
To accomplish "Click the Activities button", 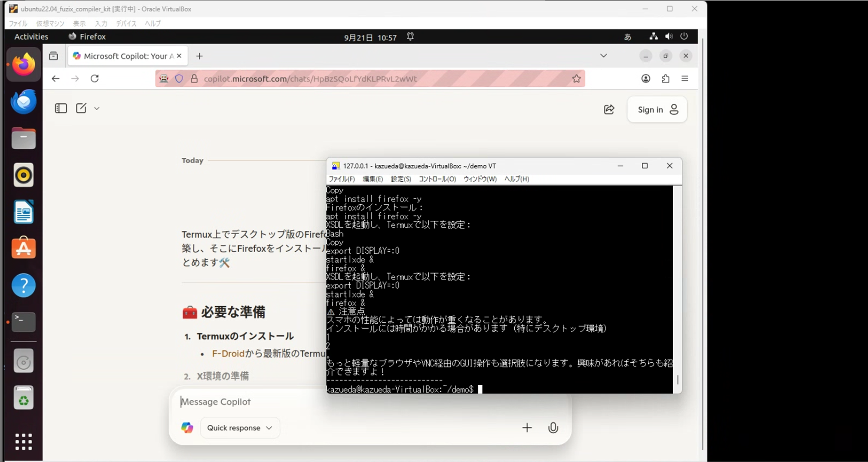I will click(x=31, y=37).
